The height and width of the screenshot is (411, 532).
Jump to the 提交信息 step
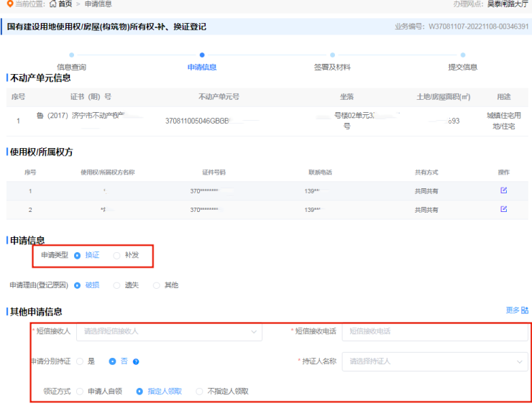462,55
